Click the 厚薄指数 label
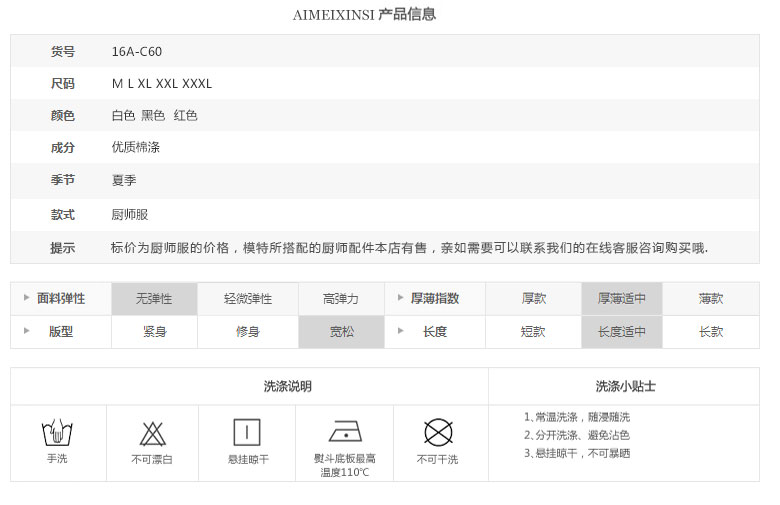Viewport: 780px width, 505px height. point(435,299)
